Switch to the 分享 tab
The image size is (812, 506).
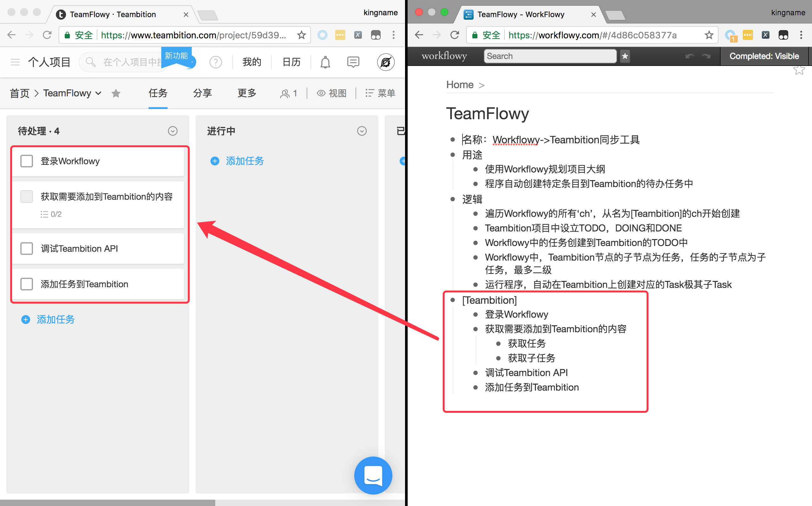(x=202, y=93)
